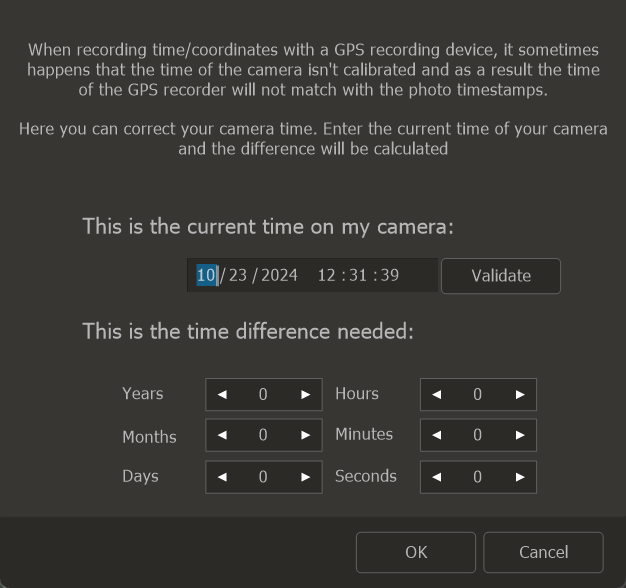Viewport: 626px width, 588px height.
Task: Dismiss the dialog with Cancel
Action: (543, 552)
